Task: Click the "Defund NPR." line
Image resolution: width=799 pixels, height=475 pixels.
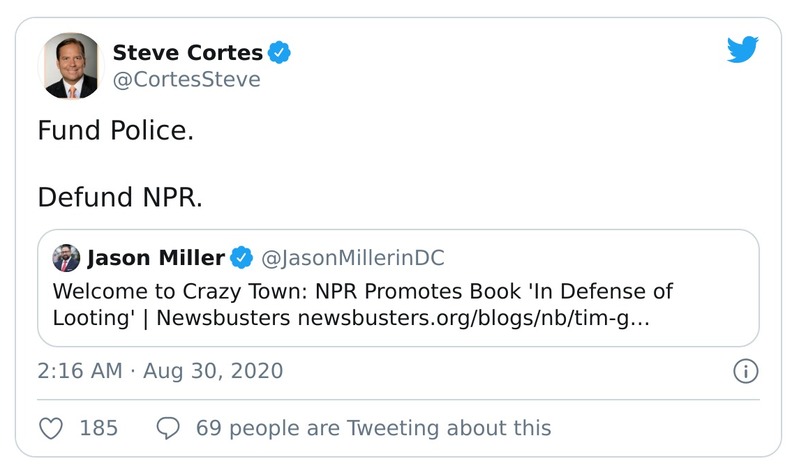Action: (120, 196)
